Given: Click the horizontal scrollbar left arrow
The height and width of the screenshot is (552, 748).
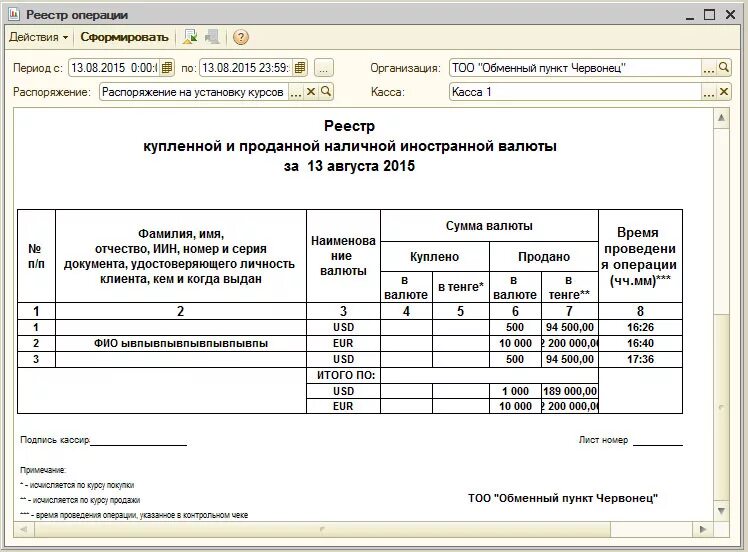Looking at the screenshot, I should [x=23, y=529].
